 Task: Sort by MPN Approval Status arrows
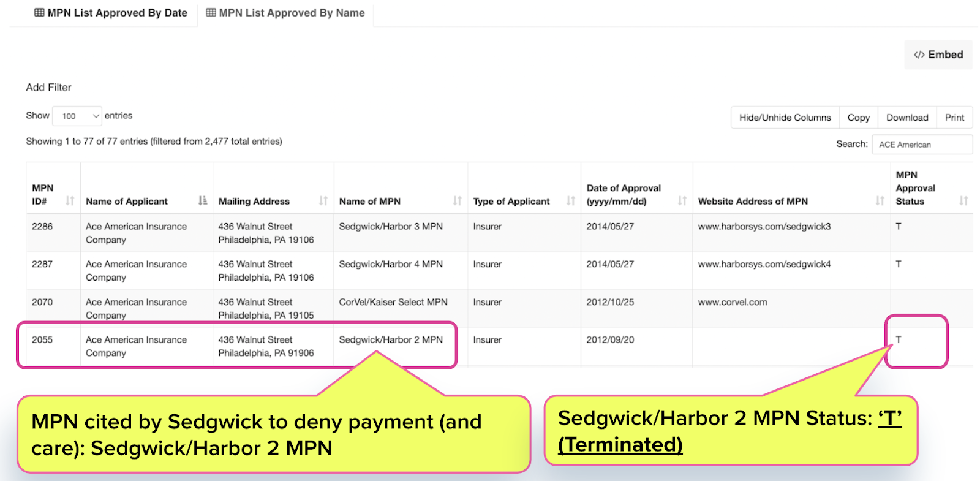963,201
